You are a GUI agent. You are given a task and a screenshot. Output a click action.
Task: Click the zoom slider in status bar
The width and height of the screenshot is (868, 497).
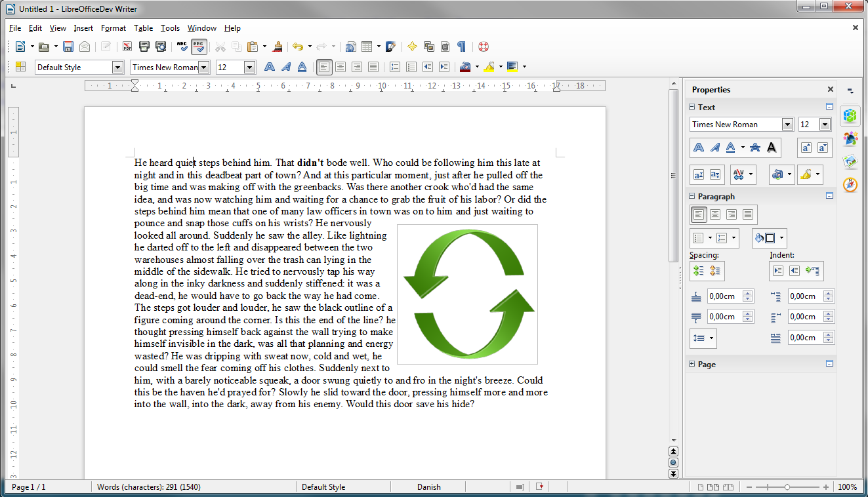787,487
